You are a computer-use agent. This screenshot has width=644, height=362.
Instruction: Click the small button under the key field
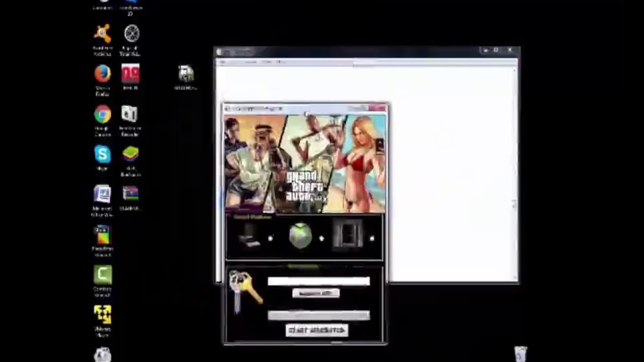pyautogui.click(x=316, y=294)
